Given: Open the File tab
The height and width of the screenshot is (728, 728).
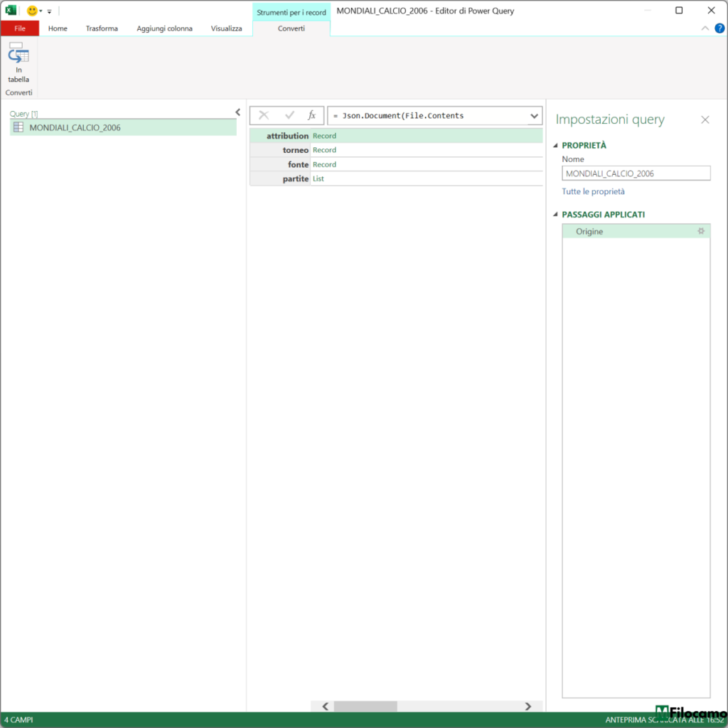Looking at the screenshot, I should click(20, 28).
